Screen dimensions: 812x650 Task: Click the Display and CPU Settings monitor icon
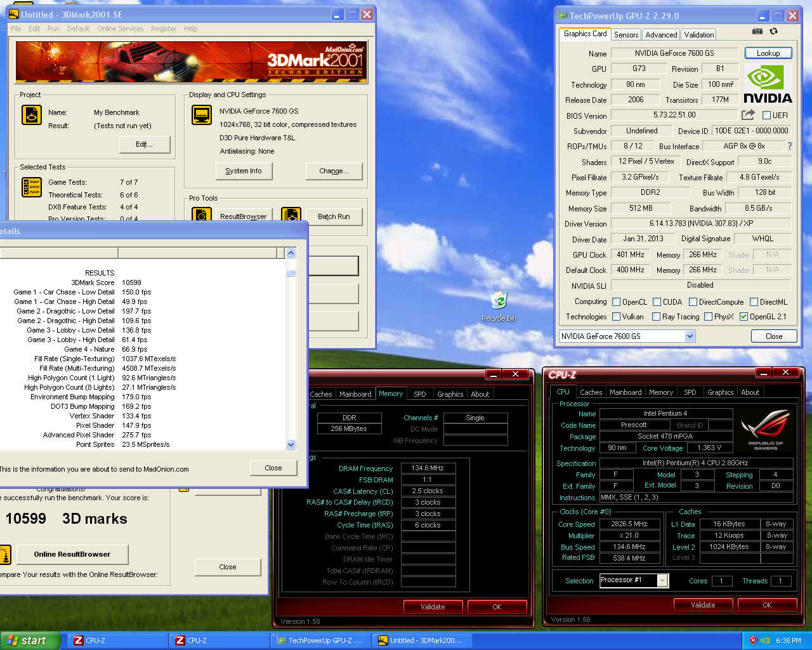[202, 115]
